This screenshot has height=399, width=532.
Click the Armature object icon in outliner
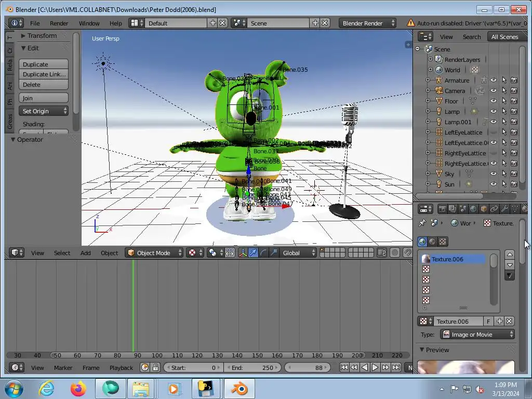[438, 80]
